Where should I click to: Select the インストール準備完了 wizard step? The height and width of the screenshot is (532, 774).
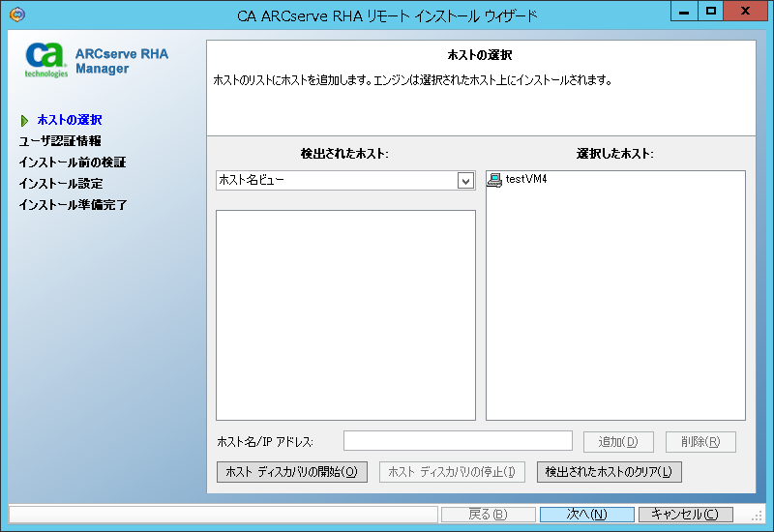(x=74, y=205)
